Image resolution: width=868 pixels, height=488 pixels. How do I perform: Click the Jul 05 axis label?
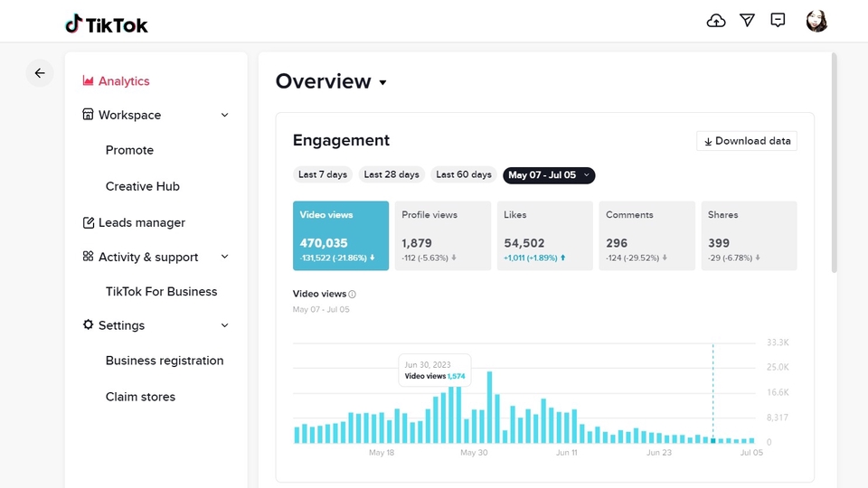(x=751, y=453)
